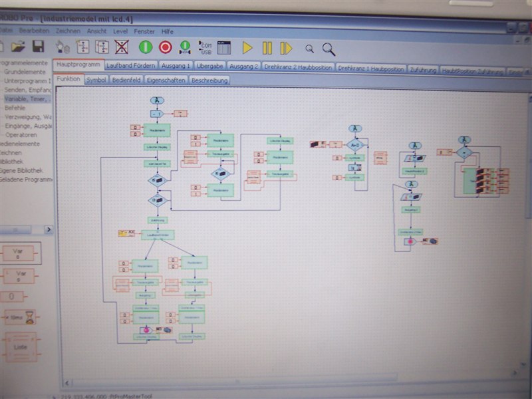Select Befehle in the element tree
The image size is (532, 399).
(x=15, y=108)
